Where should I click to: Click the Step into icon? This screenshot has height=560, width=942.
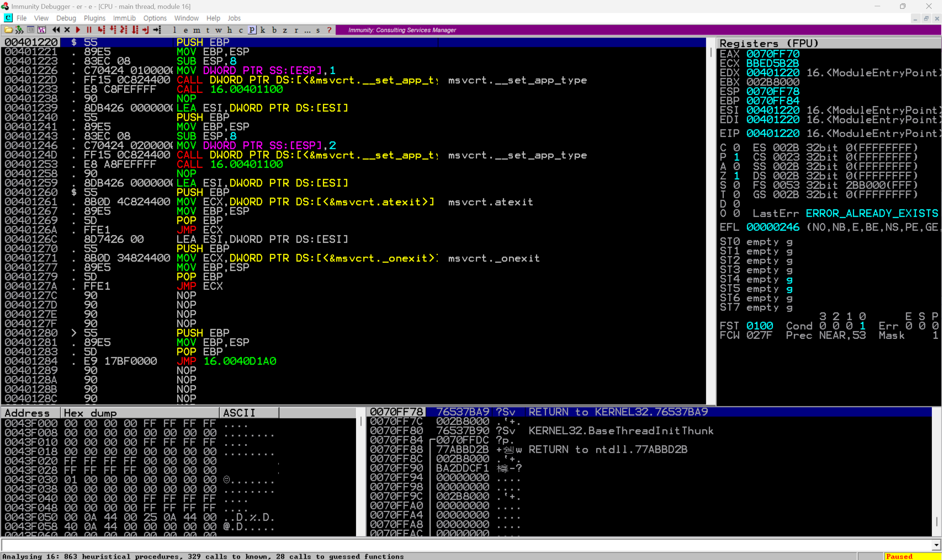tap(101, 30)
